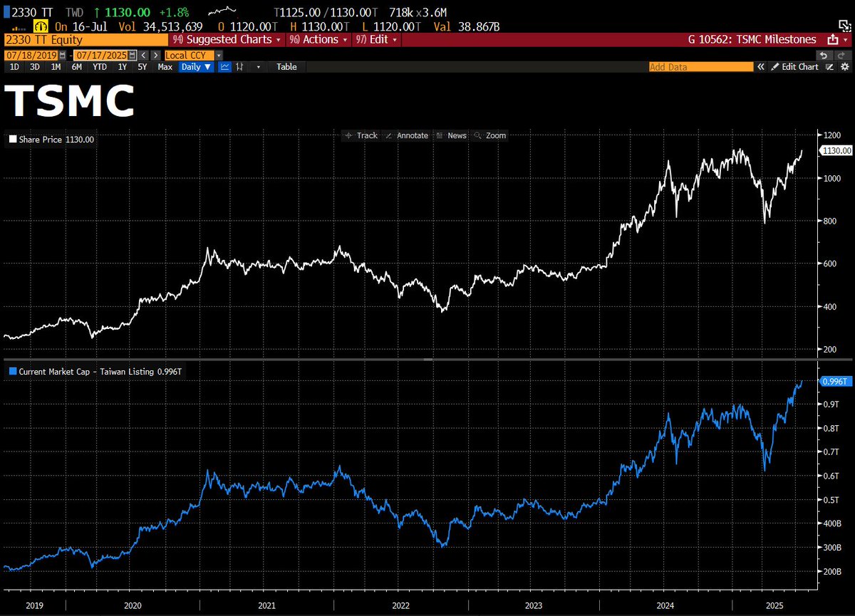Open calendar picker for start date 07/18/2019
This screenshot has width=855, height=616.
coord(63,55)
